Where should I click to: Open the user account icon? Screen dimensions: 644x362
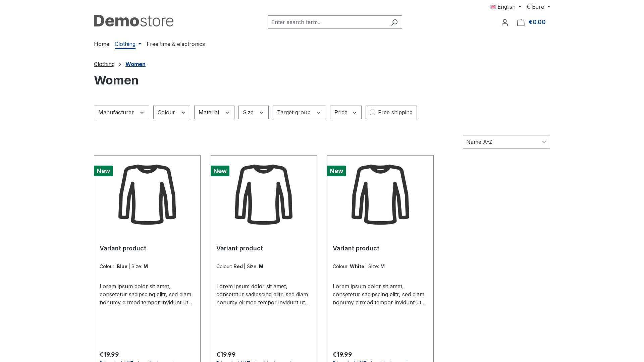point(505,22)
